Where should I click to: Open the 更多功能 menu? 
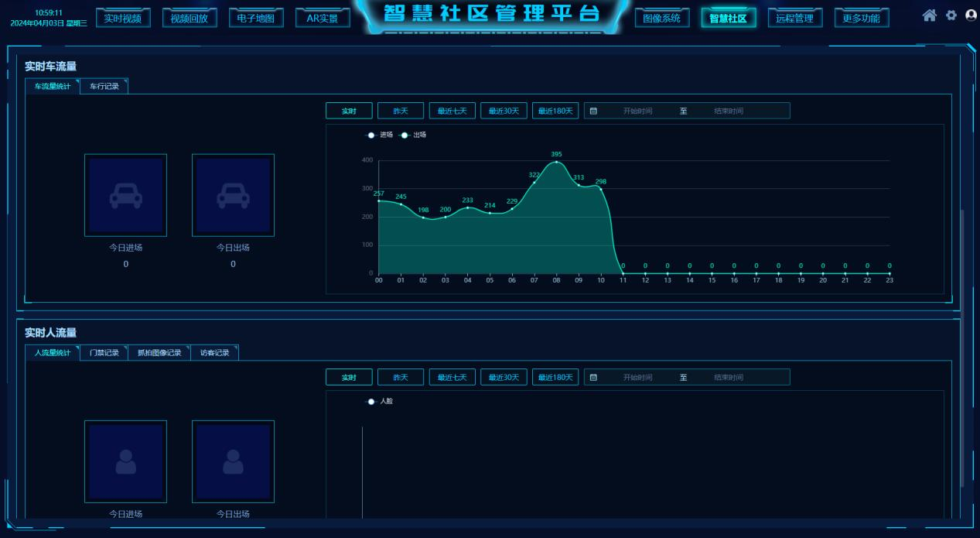(x=862, y=18)
